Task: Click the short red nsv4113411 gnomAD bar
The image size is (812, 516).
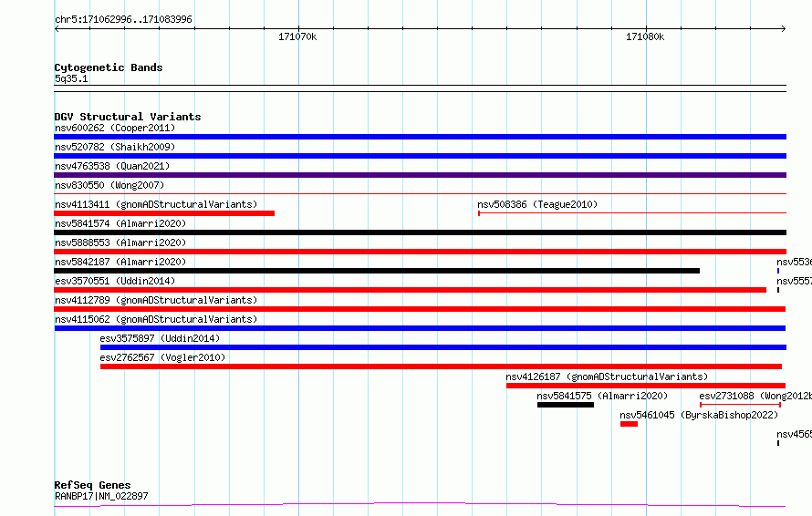Action: coord(164,213)
